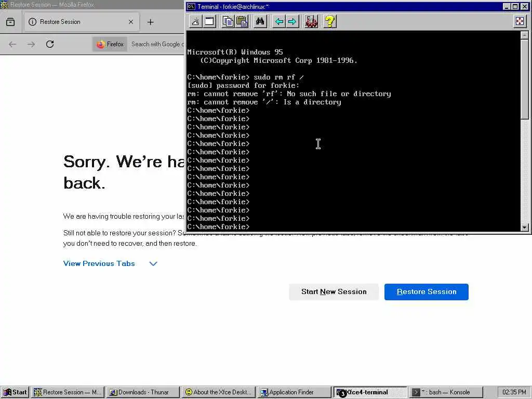The height and width of the screenshot is (399, 532).
Task: Expand View Previous Tabs chevron
Action: pos(153,263)
